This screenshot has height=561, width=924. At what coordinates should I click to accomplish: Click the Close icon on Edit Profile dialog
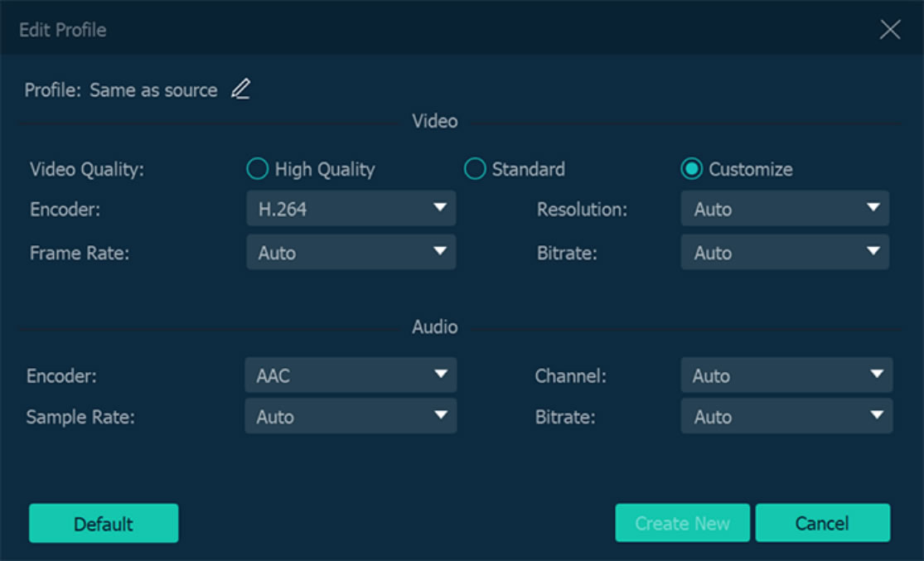point(890,29)
